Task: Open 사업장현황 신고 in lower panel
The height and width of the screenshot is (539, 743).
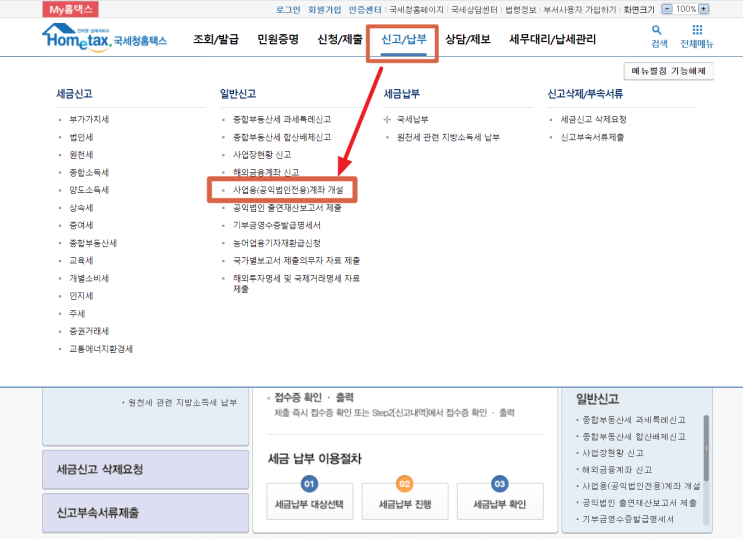Action: point(613,453)
